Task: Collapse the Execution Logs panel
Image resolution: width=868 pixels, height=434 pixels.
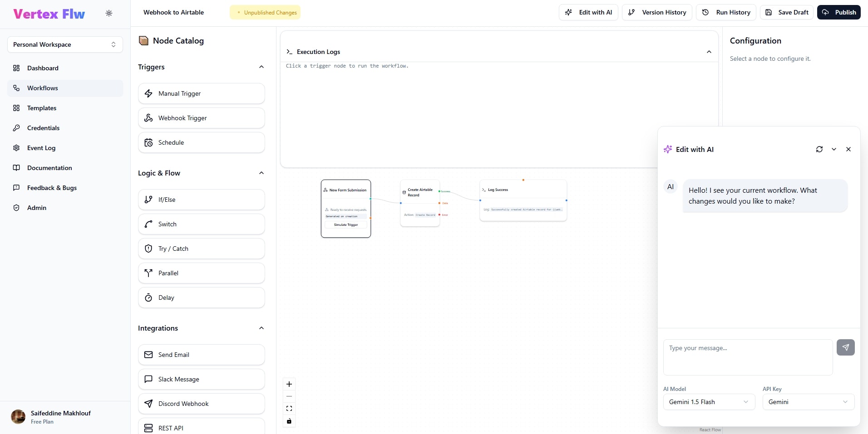Action: (x=709, y=52)
